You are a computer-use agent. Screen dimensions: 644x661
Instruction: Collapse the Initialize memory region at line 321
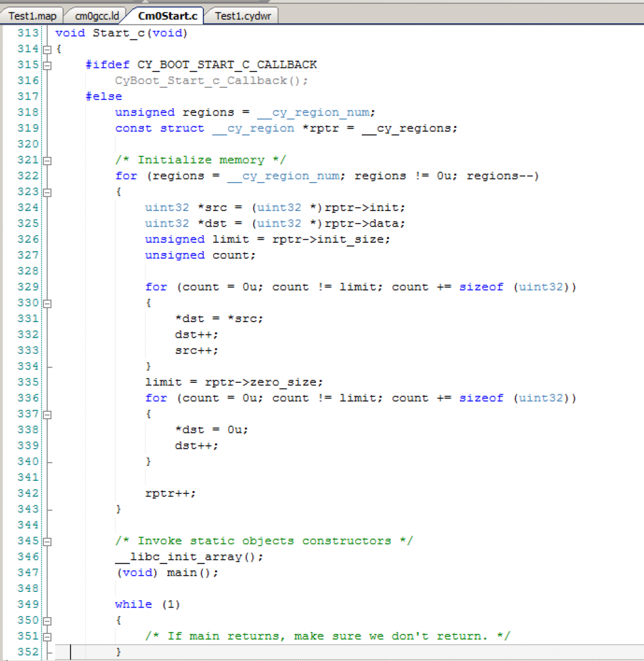(x=48, y=159)
